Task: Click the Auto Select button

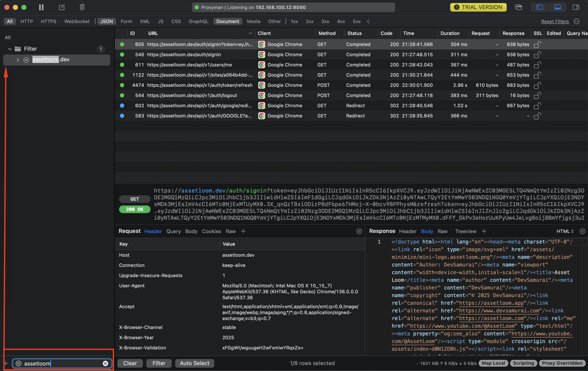Action: tap(194, 363)
